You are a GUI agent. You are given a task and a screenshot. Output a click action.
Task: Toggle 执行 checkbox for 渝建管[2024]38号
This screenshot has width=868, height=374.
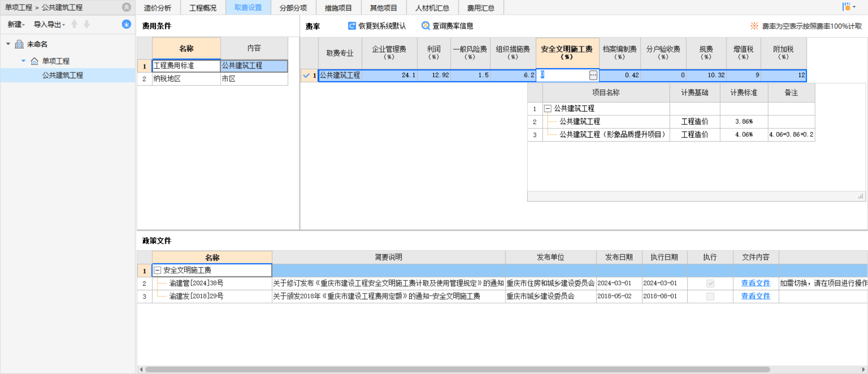[x=710, y=284]
